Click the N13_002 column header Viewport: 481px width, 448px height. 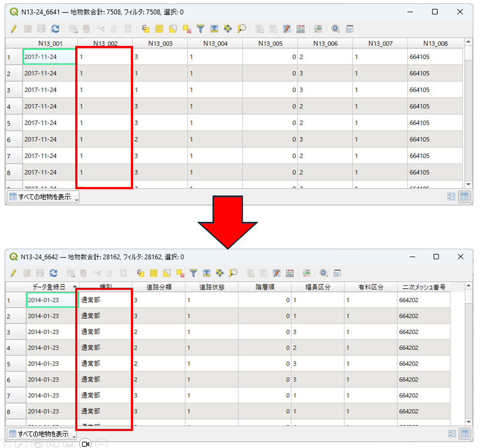105,43
